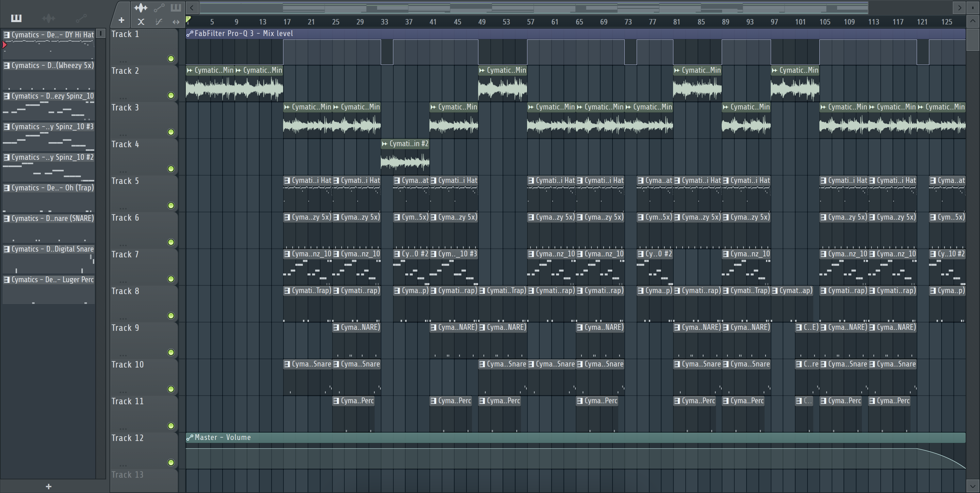Mute Track 2 with its green light
The height and width of the screenshot is (493, 980).
[171, 96]
